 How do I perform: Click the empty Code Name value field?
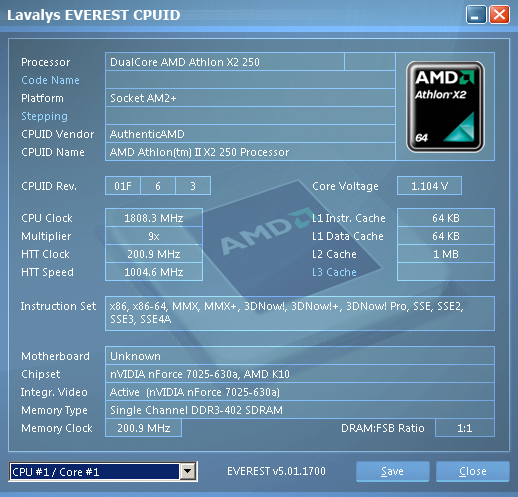coord(250,80)
